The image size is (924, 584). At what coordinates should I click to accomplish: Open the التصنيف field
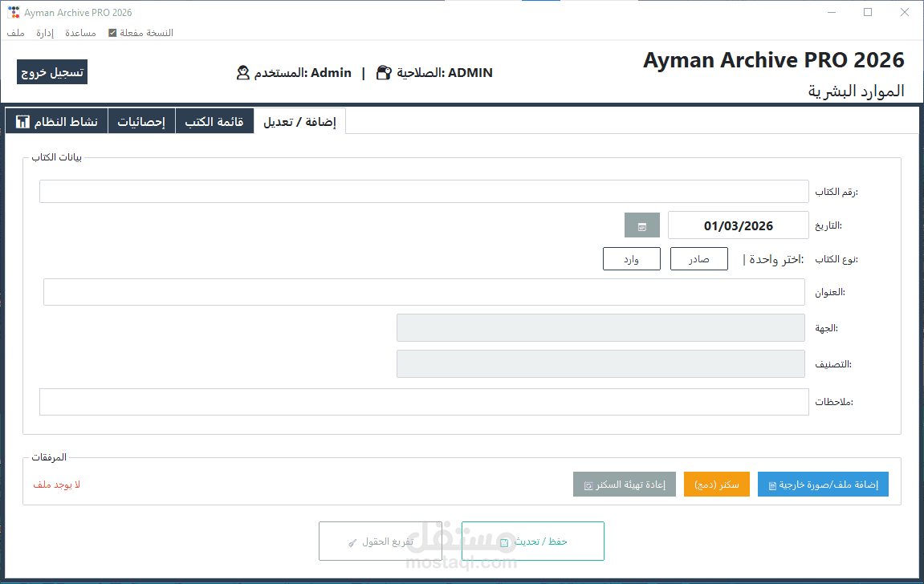click(600, 364)
